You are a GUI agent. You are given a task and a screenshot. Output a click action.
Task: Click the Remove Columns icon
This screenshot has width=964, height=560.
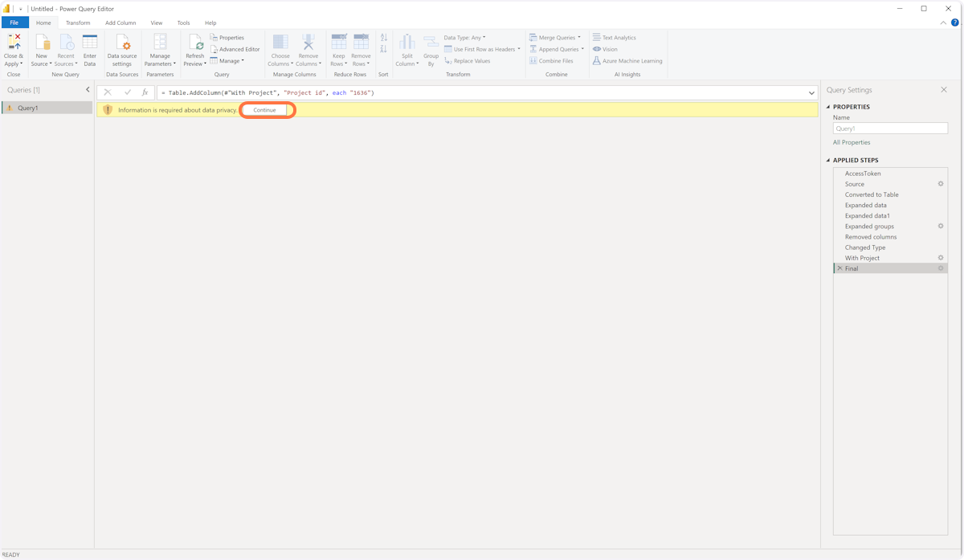pyautogui.click(x=308, y=42)
